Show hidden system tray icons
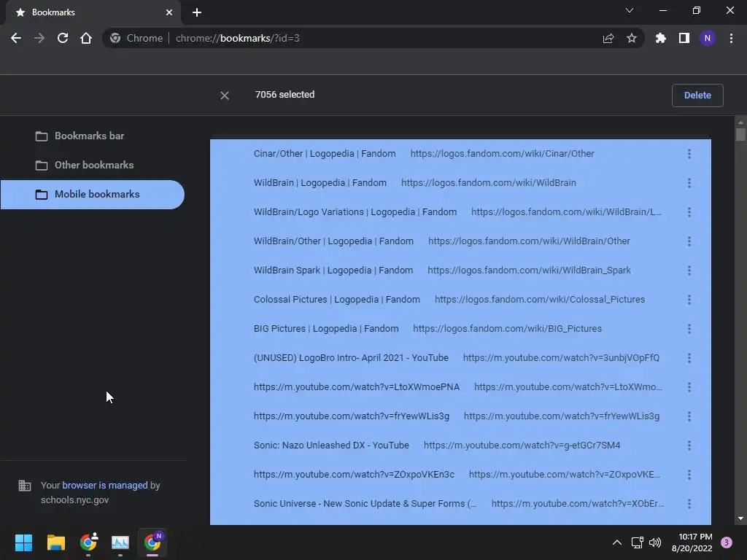The height and width of the screenshot is (560, 747). tap(616, 542)
